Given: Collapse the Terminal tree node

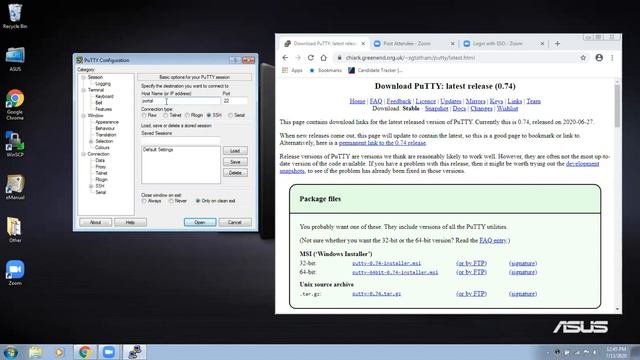Looking at the screenshot, I should point(83,90).
